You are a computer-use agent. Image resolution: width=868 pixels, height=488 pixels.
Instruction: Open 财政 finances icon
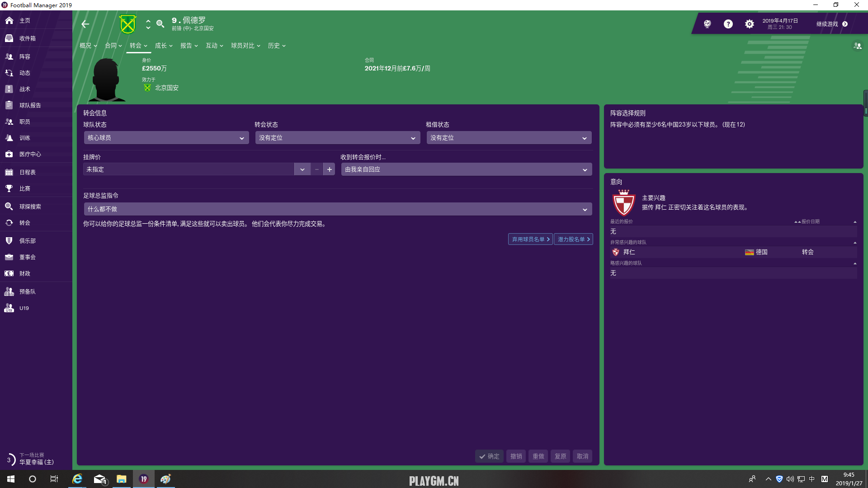(x=9, y=273)
